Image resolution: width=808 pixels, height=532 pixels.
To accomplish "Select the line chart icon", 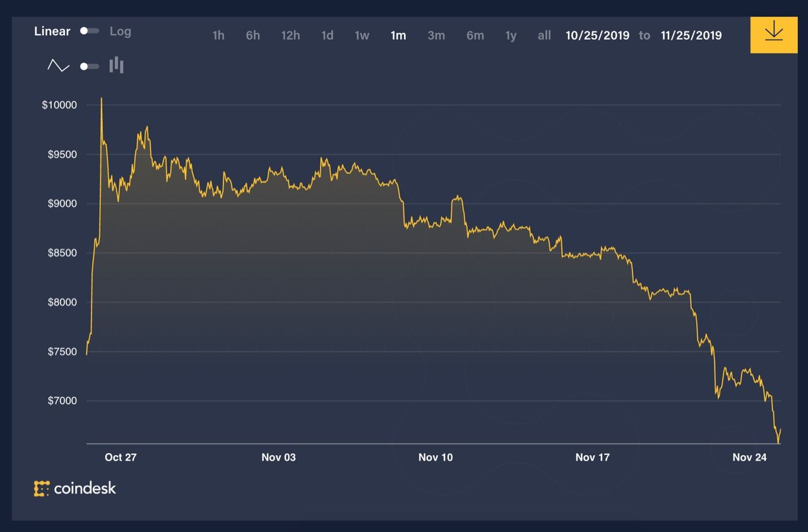I will click(59, 66).
